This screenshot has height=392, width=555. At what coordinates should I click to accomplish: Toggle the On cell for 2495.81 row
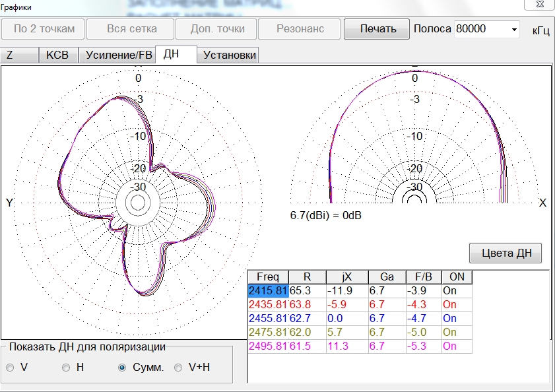click(x=449, y=346)
